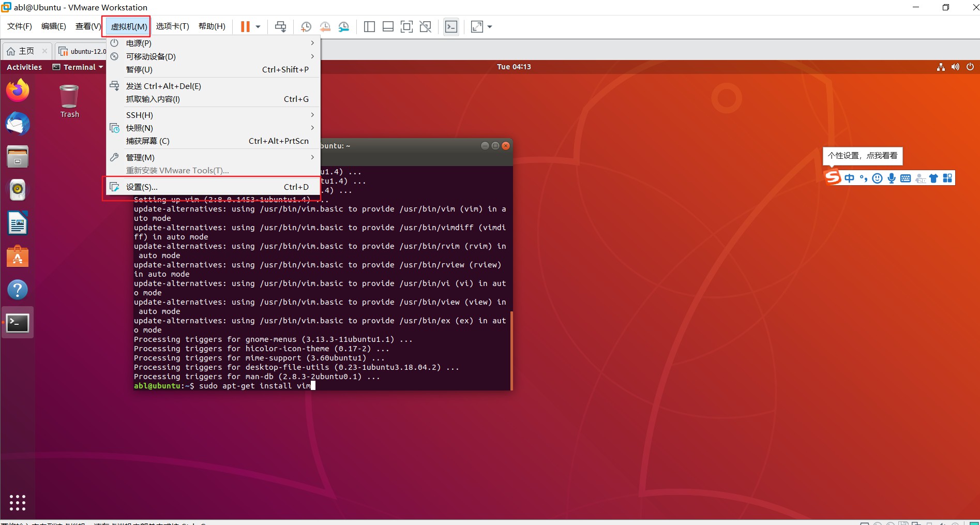
Task: Choose 发送 Ctrl+Alt+Del(E) entry
Action: coord(213,86)
